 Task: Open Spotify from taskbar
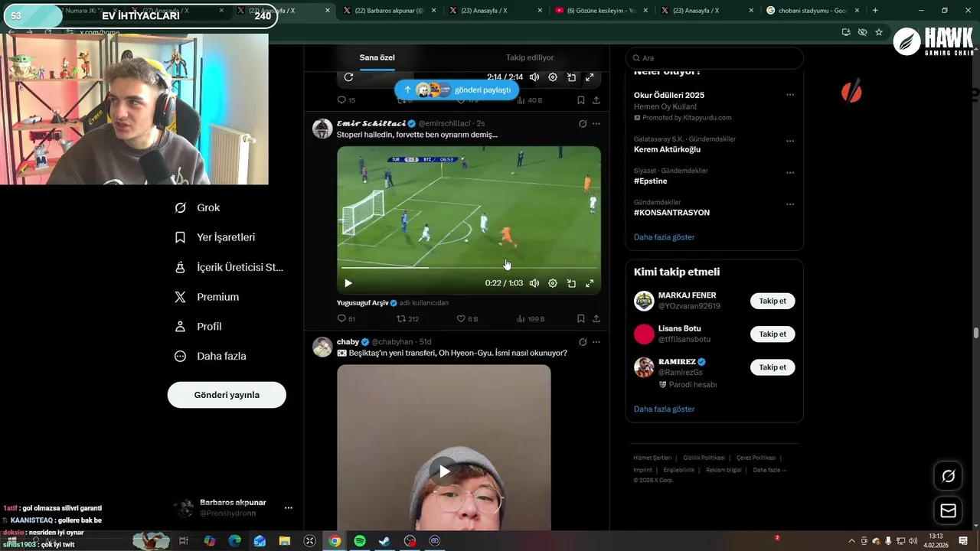360,541
